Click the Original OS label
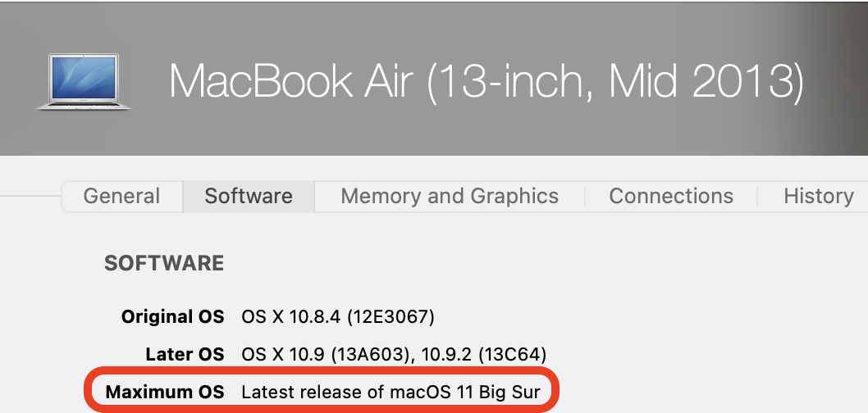The image size is (868, 413). (x=172, y=316)
